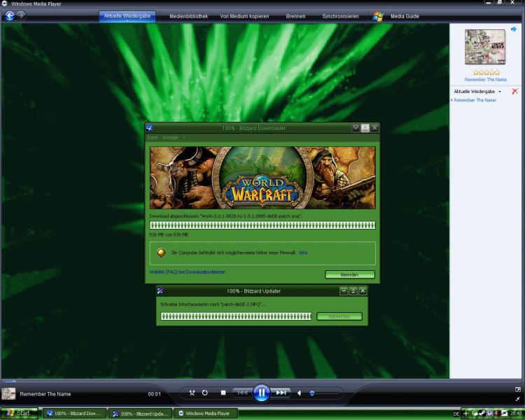Image resolution: width=525 pixels, height=420 pixels.
Task: Open the Brennen tab
Action: click(x=295, y=16)
